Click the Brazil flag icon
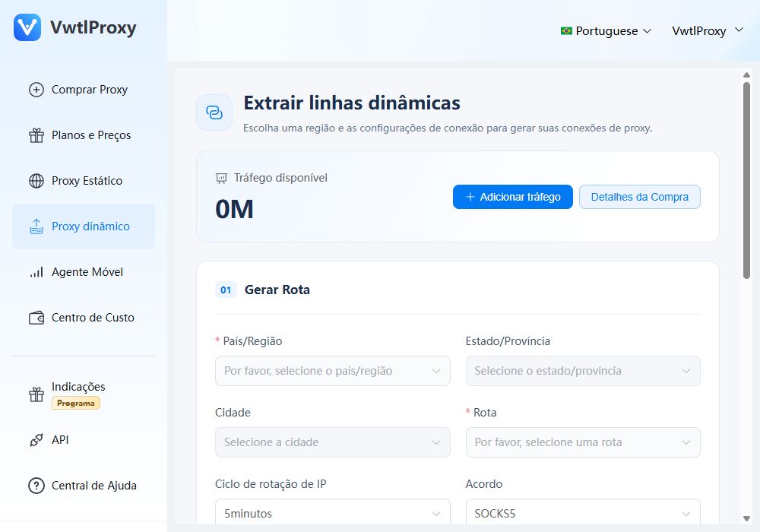760x532 pixels. 566,31
